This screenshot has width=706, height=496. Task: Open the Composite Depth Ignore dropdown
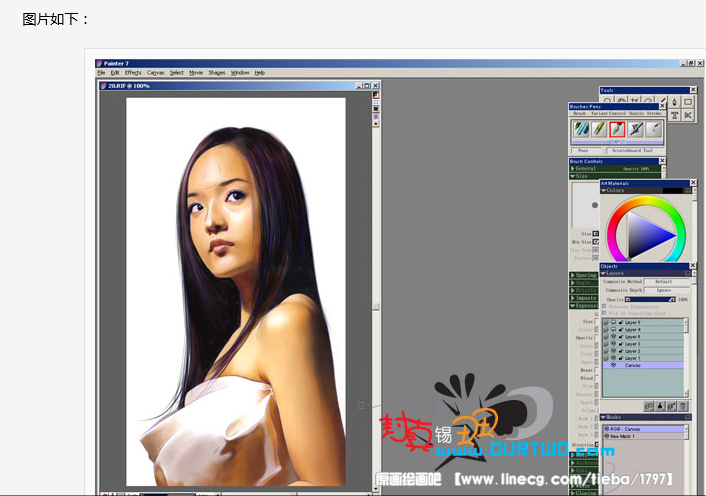point(666,290)
